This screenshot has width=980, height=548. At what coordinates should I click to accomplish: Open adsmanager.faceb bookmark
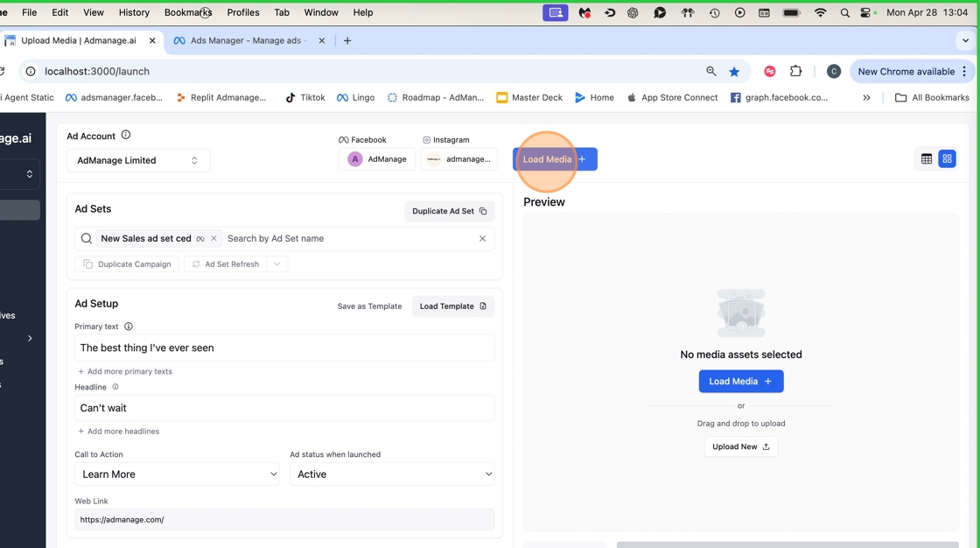[115, 97]
